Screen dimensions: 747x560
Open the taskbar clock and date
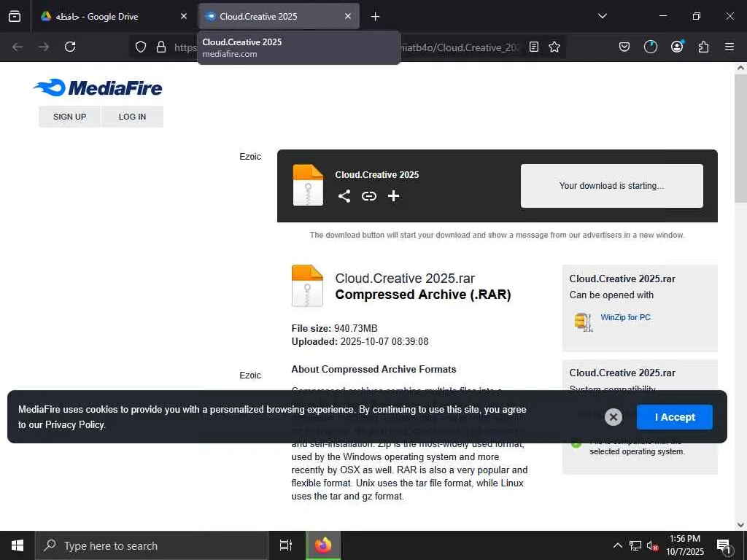click(684, 545)
